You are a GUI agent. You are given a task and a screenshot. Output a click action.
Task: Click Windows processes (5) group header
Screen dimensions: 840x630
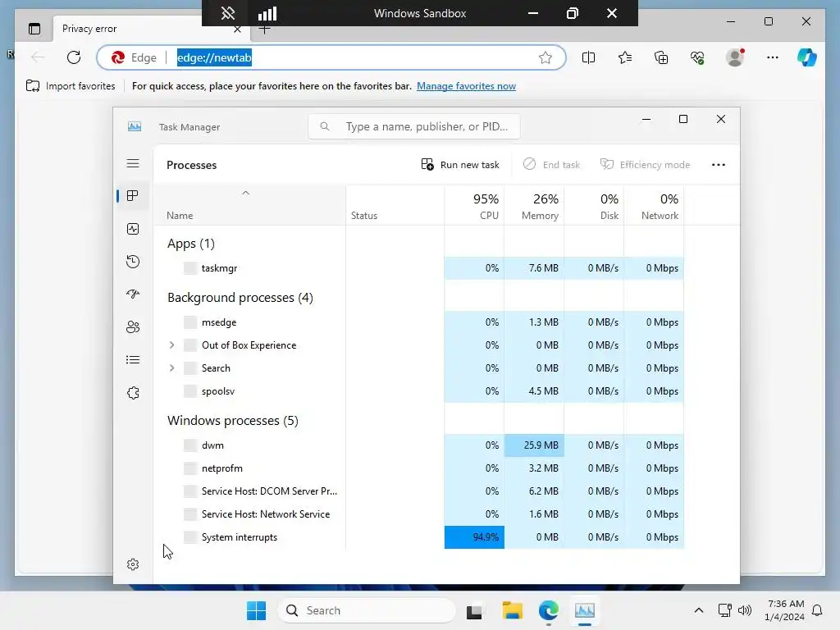(232, 421)
